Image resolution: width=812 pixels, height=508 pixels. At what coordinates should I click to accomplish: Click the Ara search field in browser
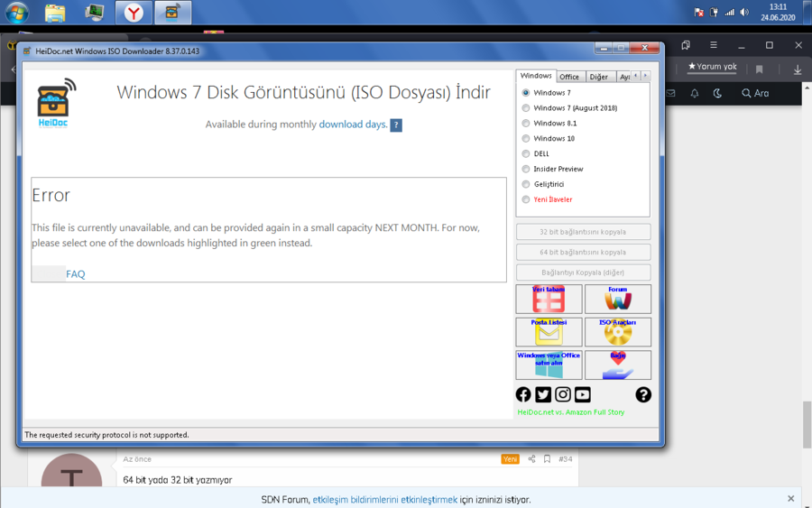755,93
